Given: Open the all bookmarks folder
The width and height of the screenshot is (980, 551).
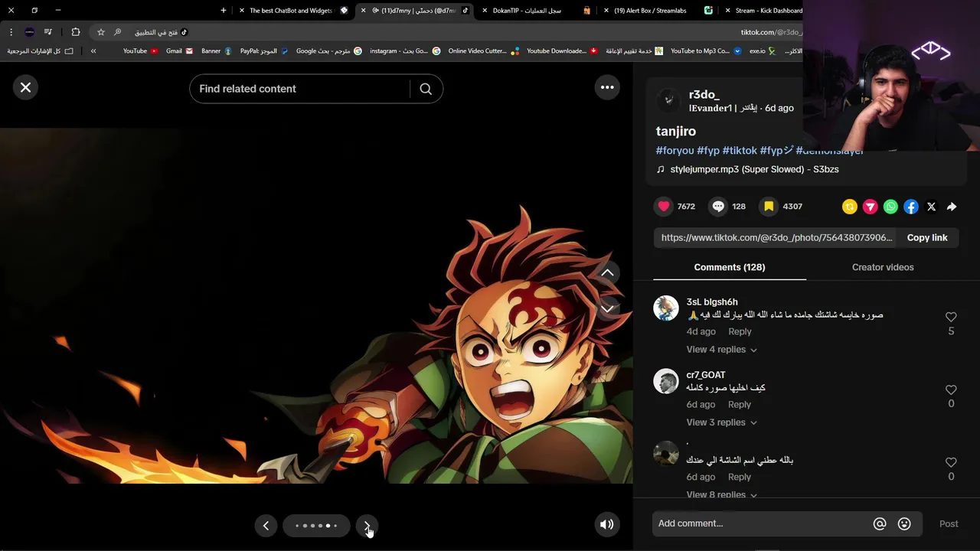Looking at the screenshot, I should (x=40, y=51).
